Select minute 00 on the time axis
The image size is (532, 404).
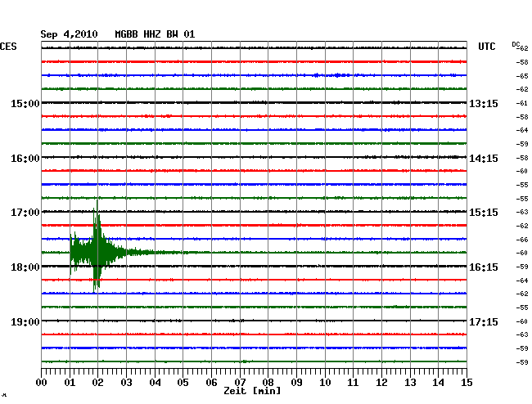tap(42, 383)
